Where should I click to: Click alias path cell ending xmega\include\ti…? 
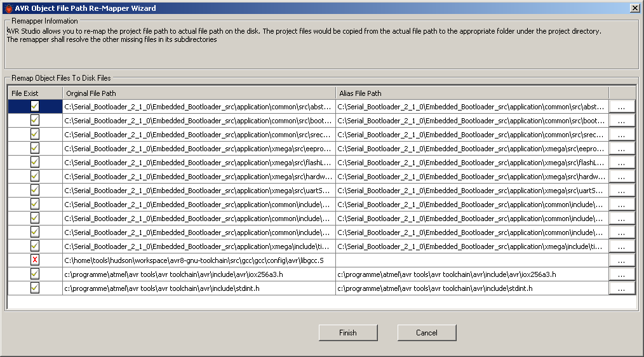(472, 246)
